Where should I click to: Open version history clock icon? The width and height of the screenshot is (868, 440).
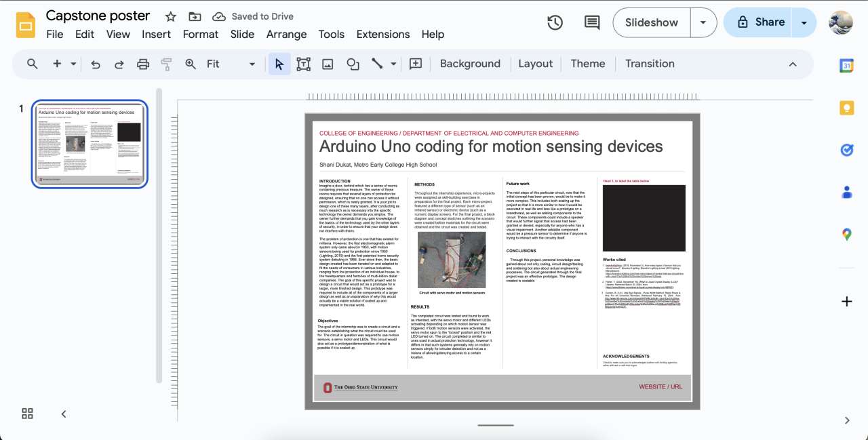(555, 22)
